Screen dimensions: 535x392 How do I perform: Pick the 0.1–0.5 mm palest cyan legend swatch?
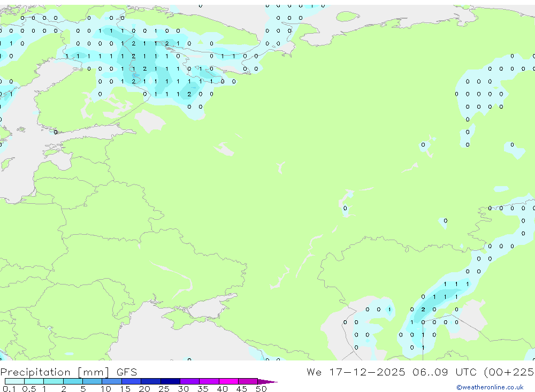[14, 381]
